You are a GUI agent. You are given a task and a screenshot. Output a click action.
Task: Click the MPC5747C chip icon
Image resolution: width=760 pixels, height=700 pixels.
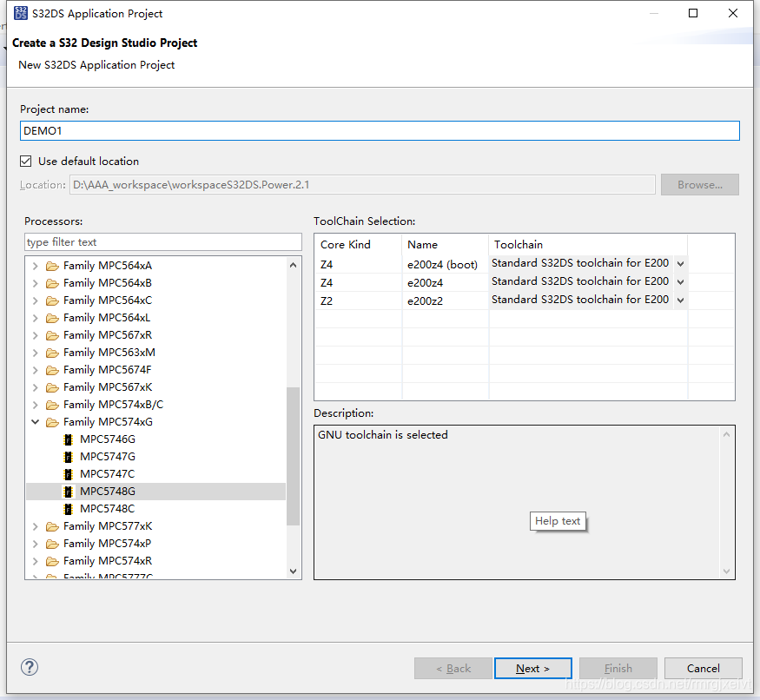69,474
